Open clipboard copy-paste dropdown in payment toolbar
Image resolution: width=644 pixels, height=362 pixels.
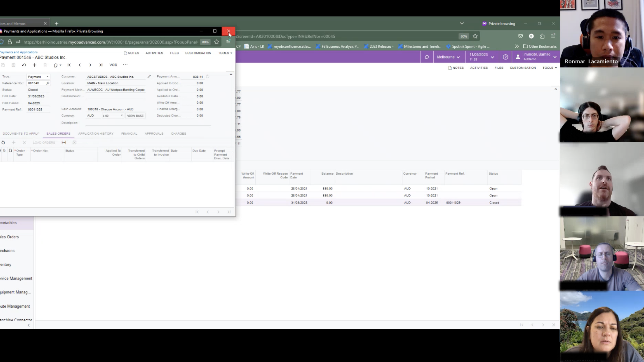click(58, 65)
